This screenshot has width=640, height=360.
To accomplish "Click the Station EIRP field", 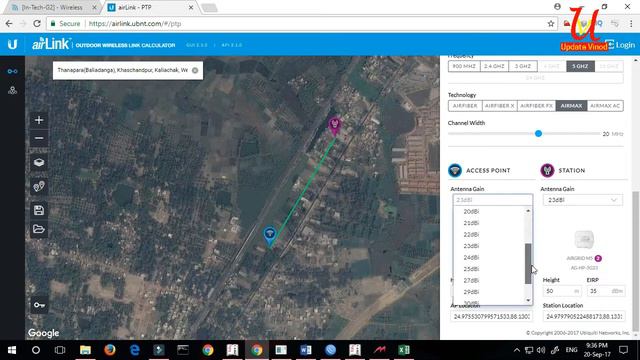I will [x=606, y=291].
